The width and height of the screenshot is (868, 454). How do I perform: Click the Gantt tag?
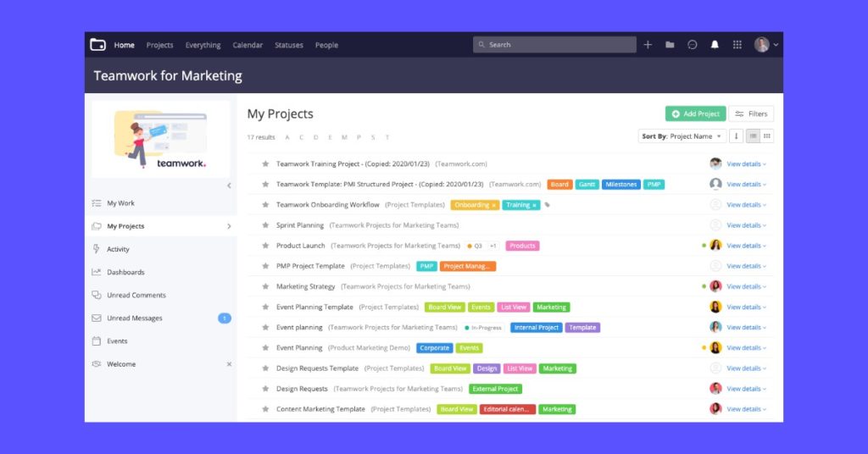point(587,185)
